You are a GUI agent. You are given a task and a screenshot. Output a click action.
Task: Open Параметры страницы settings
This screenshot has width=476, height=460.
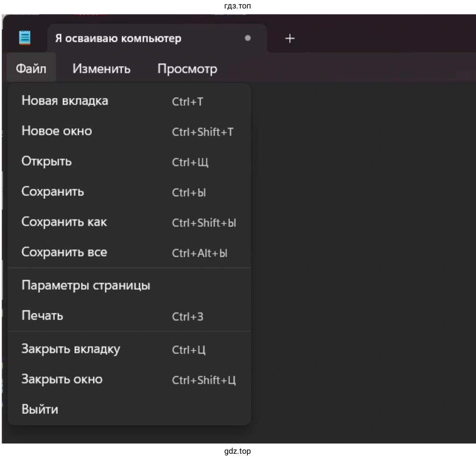click(86, 285)
